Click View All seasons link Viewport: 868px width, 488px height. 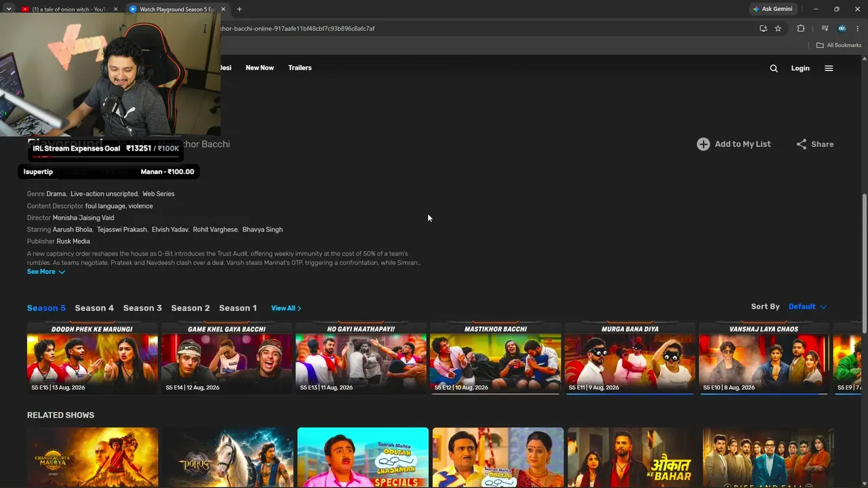tap(286, 308)
